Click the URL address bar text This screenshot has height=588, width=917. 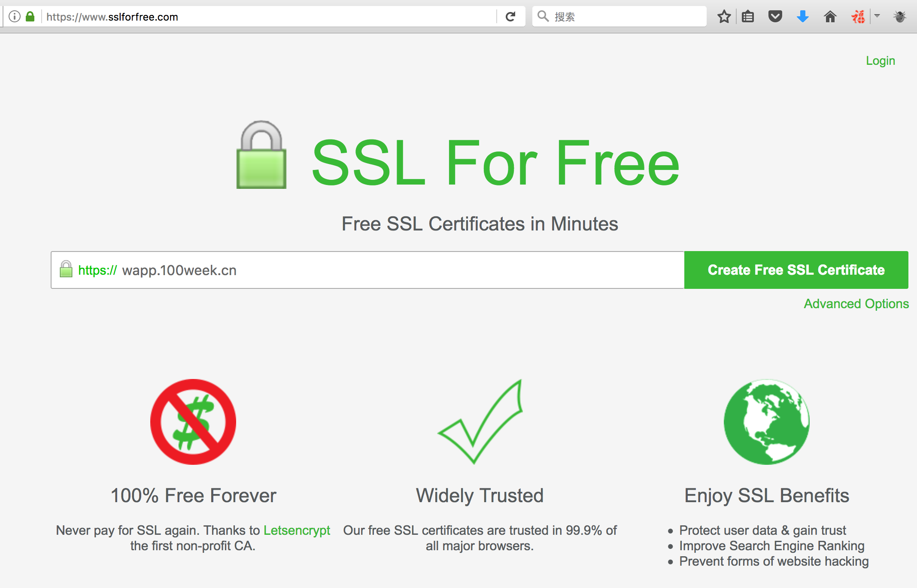(x=258, y=17)
